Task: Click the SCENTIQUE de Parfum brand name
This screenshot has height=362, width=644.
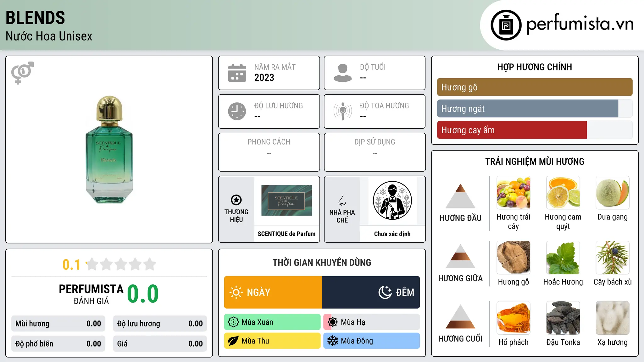Action: tap(286, 234)
